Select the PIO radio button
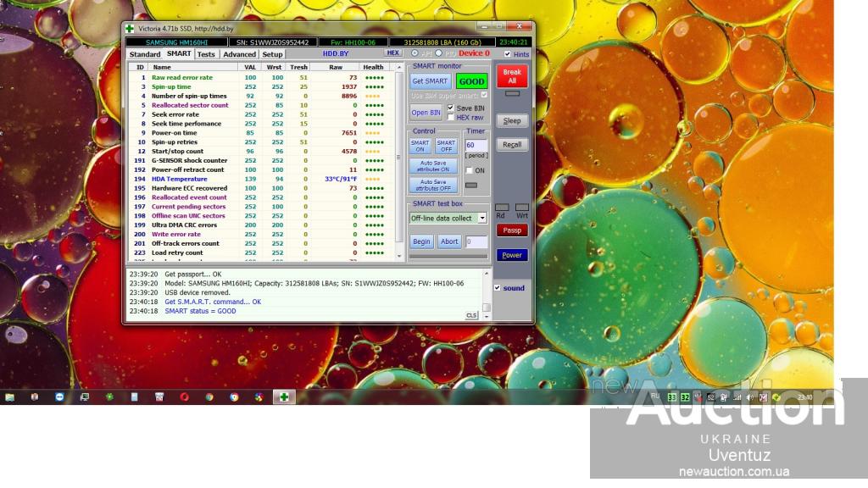The height and width of the screenshot is (488, 868). [438, 53]
